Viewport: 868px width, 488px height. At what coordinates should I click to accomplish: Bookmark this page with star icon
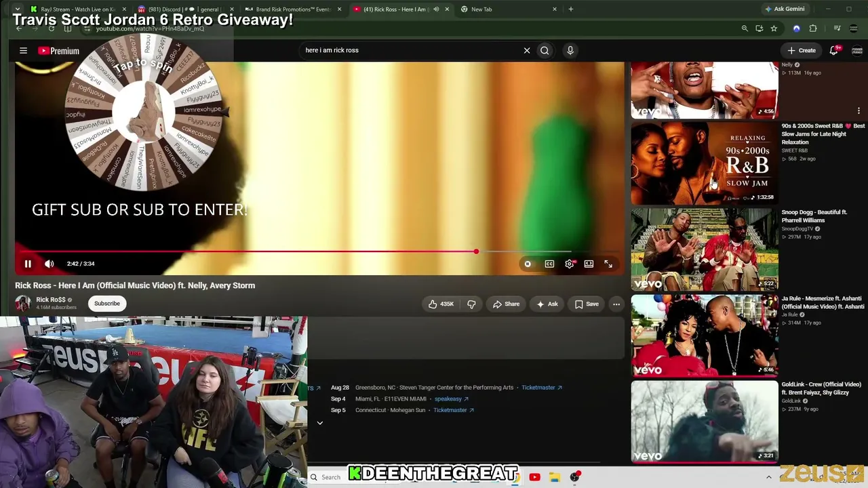coord(774,28)
